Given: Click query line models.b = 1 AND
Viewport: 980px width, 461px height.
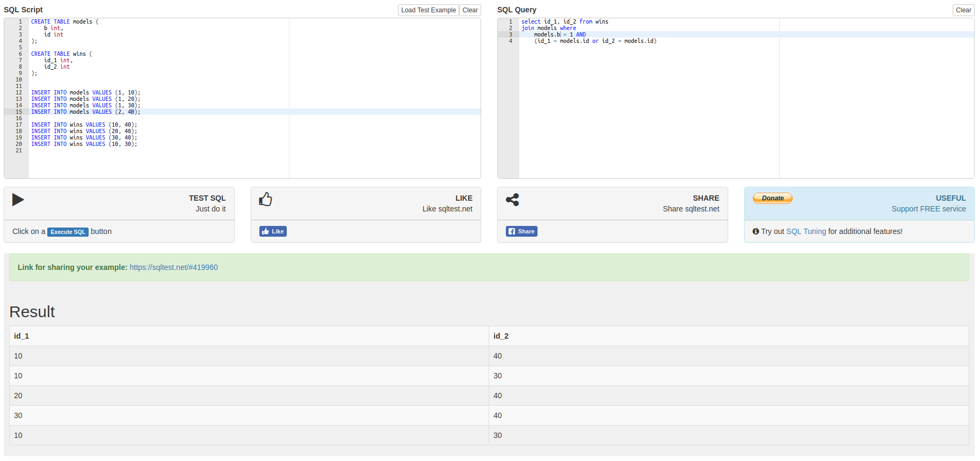Looking at the screenshot, I should tap(560, 34).
